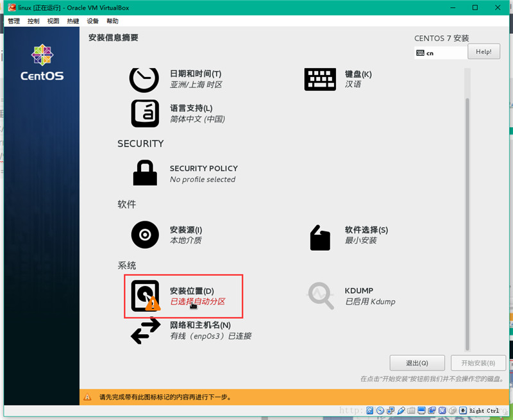The height and width of the screenshot is (420, 513).
Task: Click VirtualBox shared folders status icon
Action: tap(411, 410)
